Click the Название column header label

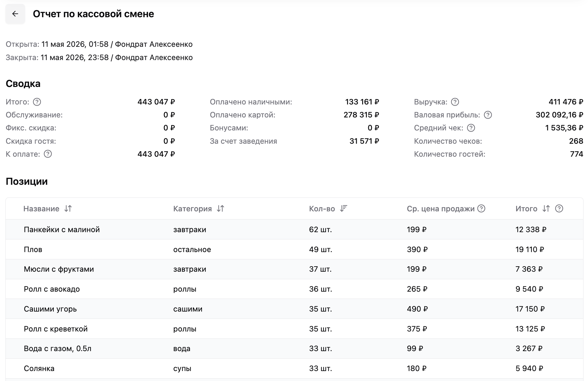[x=41, y=209]
